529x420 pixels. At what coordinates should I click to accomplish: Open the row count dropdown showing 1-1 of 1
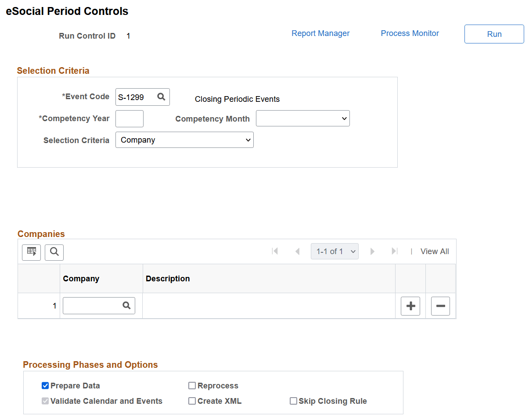335,251
